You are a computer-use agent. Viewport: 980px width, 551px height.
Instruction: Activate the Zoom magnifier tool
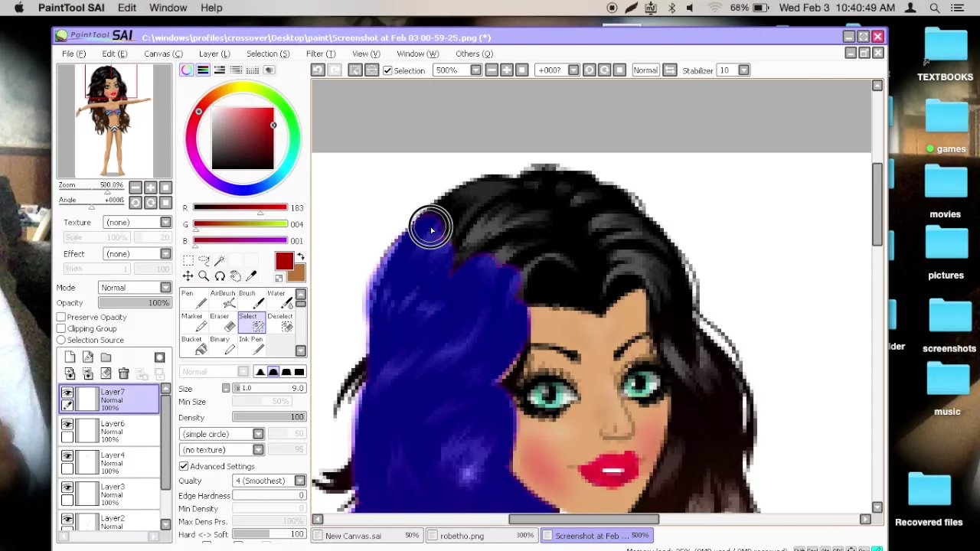pyautogui.click(x=204, y=276)
